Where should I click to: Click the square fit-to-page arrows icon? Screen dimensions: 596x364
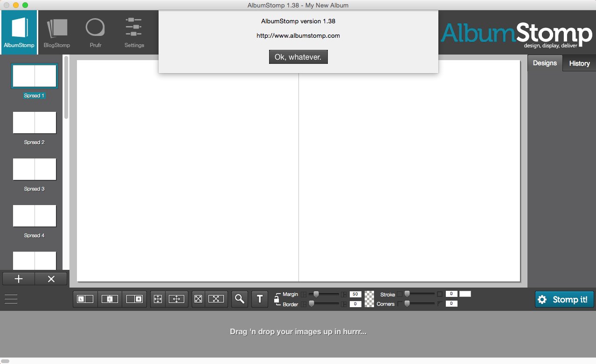(158, 299)
